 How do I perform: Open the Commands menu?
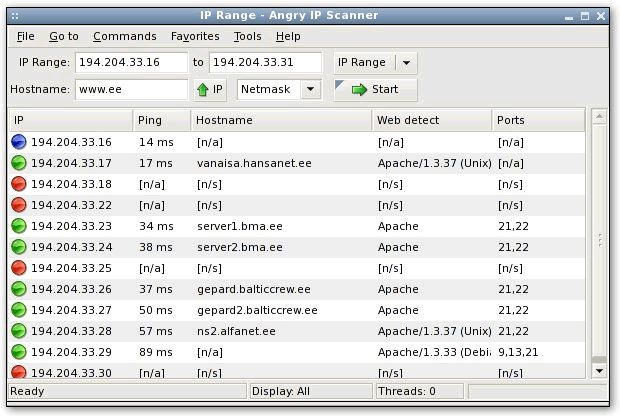pos(125,36)
